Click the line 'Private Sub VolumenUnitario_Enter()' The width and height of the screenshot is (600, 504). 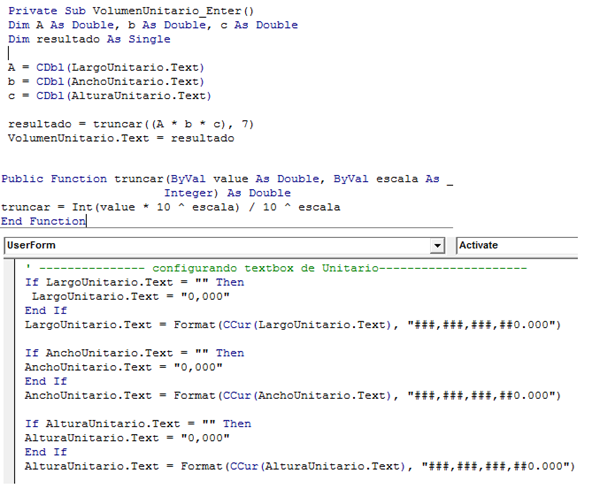click(131, 11)
